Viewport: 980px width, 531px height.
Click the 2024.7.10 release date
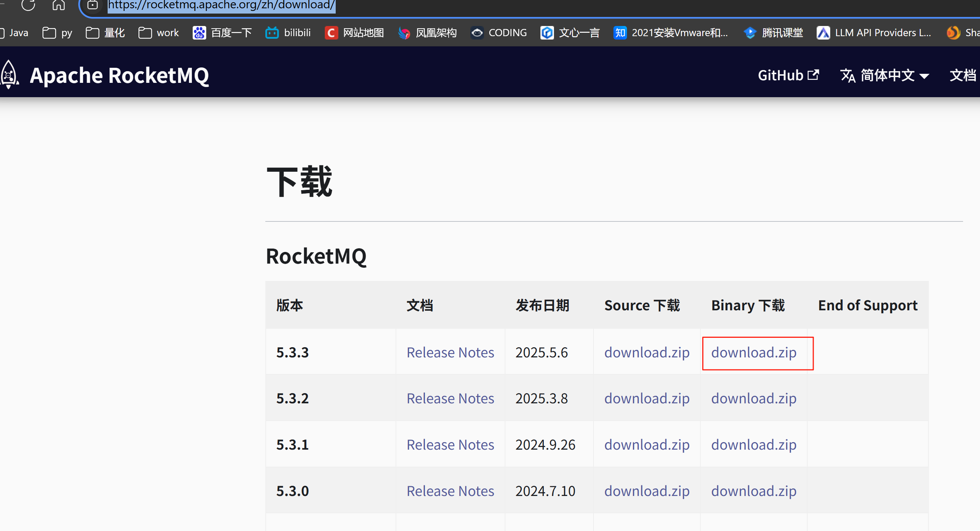545,491
